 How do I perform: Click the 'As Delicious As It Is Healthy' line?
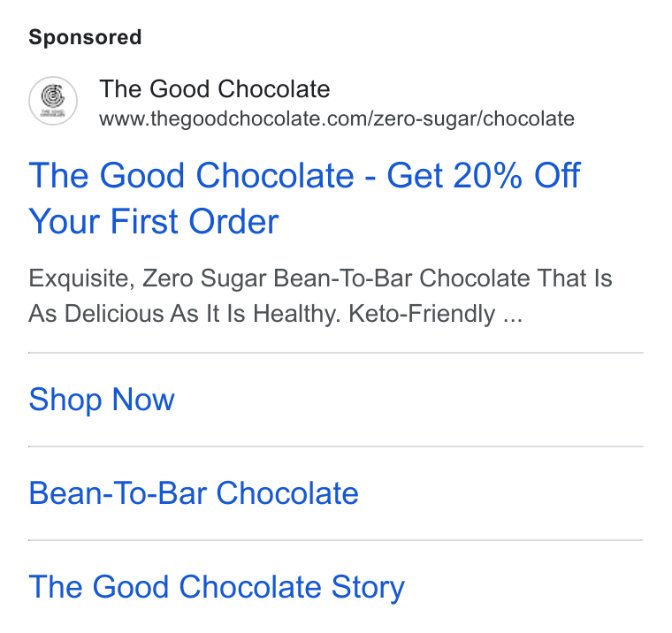pos(185,313)
